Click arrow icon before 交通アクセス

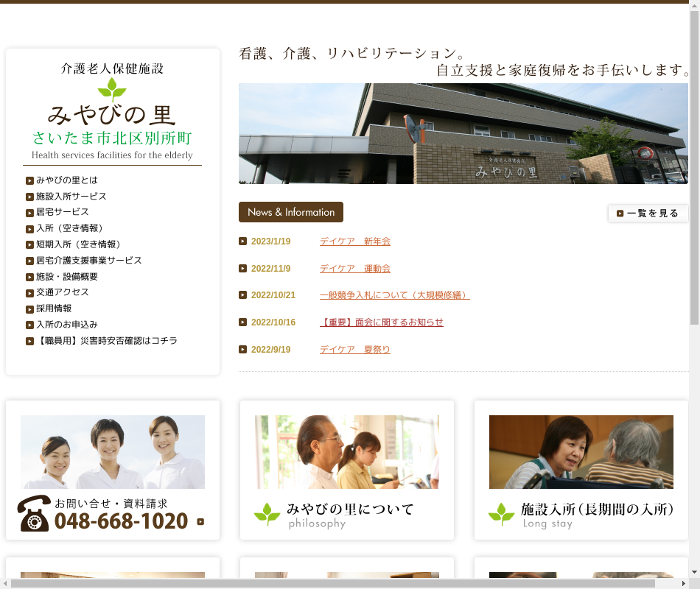(x=30, y=293)
